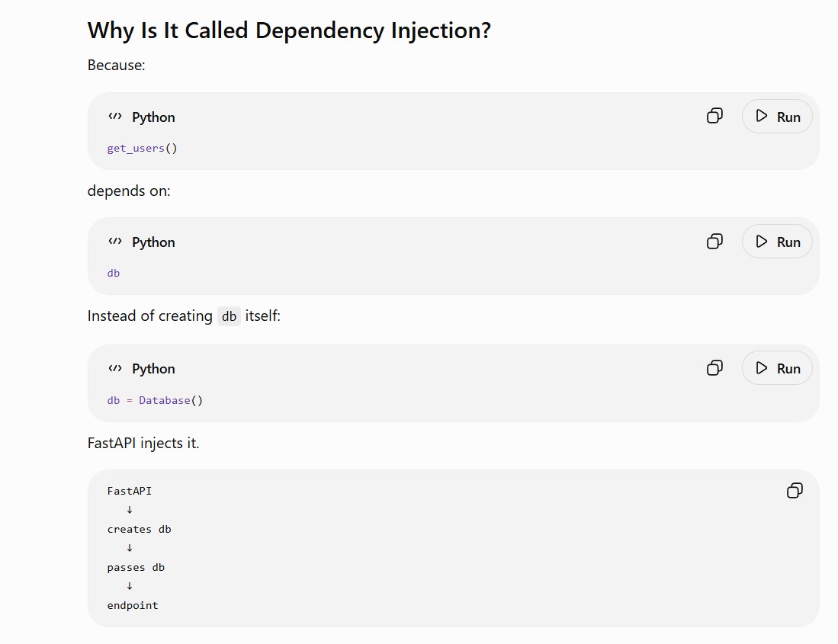Click the Python label above get_users()

click(153, 117)
